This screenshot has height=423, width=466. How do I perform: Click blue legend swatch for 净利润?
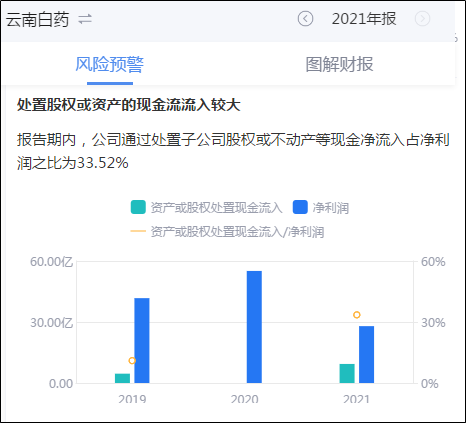coord(300,207)
